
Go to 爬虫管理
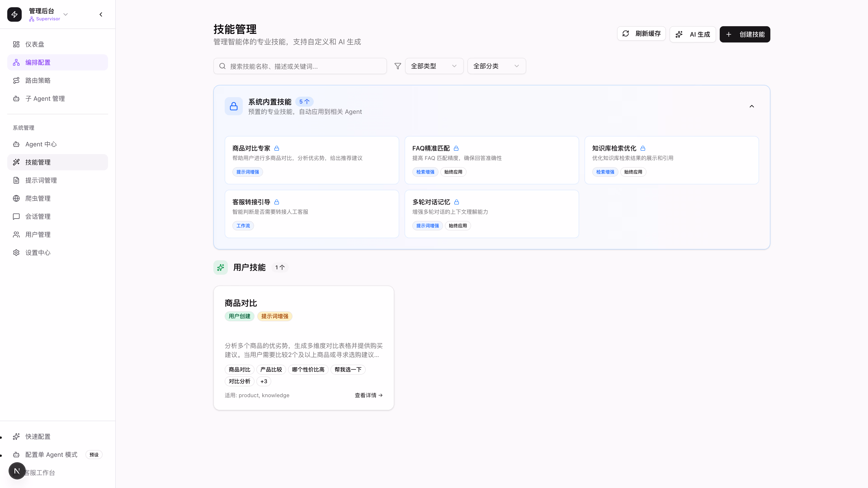(x=58, y=198)
